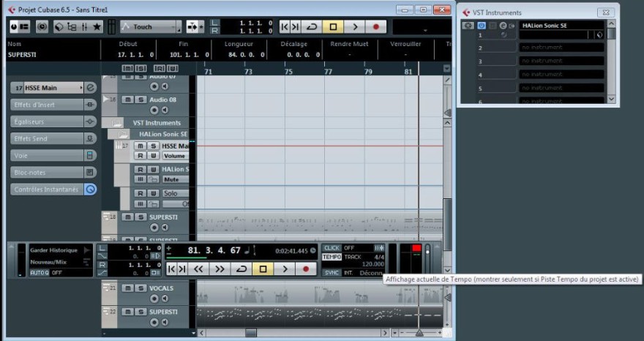Image resolution: width=644 pixels, height=341 pixels.
Task: Open the Volume automation parameter dropdown
Action: (x=176, y=156)
